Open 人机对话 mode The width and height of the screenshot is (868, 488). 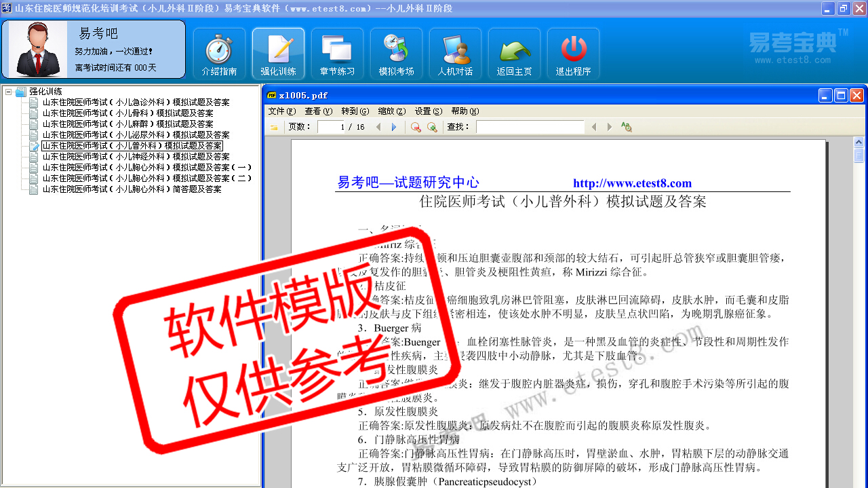[455, 54]
